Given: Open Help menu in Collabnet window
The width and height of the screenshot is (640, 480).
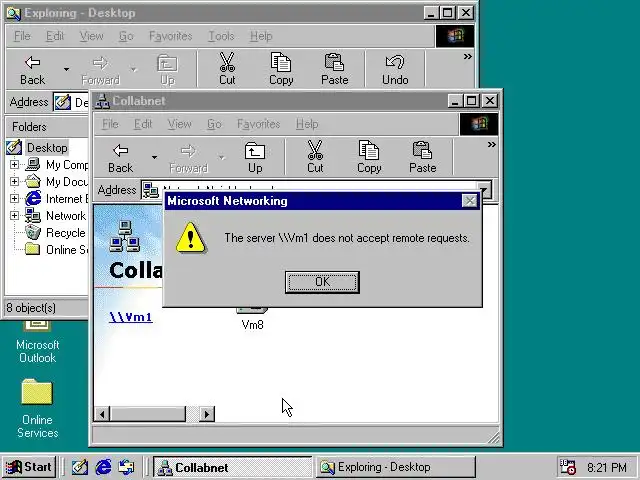Looking at the screenshot, I should [x=307, y=124].
